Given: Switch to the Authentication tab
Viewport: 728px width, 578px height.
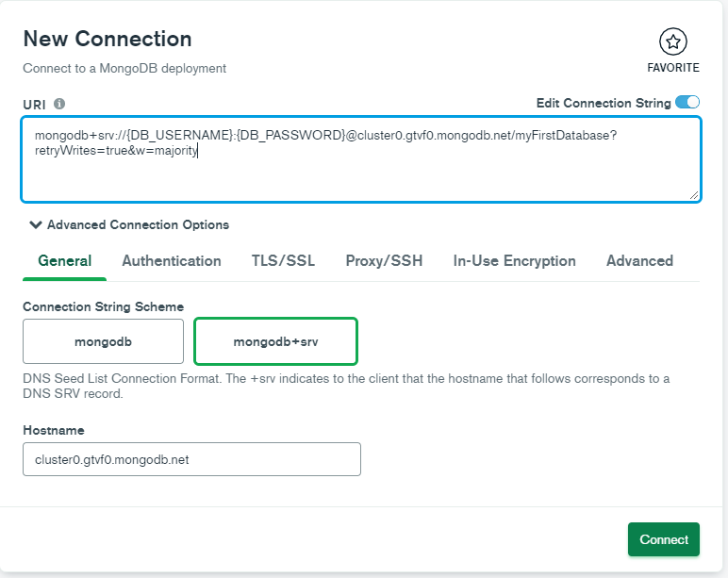Looking at the screenshot, I should pos(172,261).
